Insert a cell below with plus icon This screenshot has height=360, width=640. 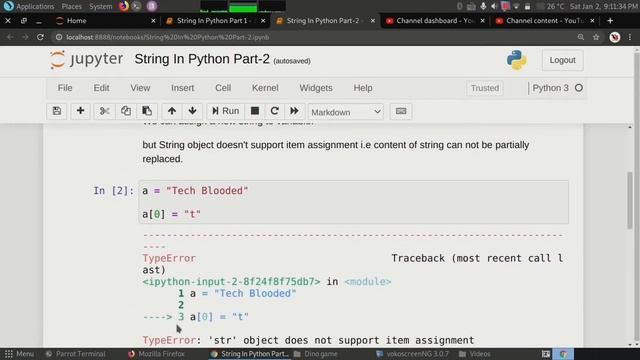tap(80, 111)
